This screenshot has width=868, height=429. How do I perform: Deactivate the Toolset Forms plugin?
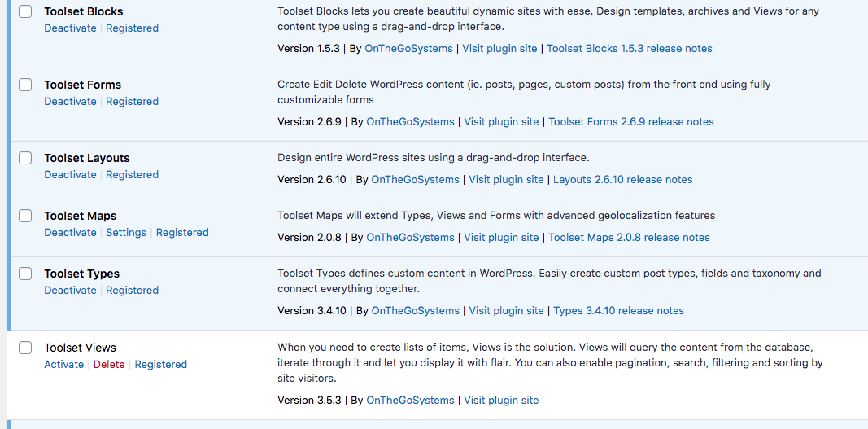click(70, 102)
